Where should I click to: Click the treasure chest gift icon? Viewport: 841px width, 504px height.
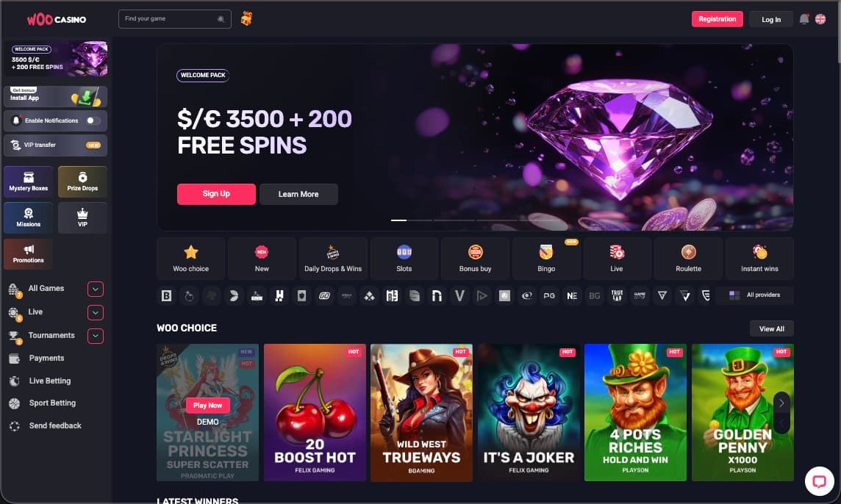point(246,19)
